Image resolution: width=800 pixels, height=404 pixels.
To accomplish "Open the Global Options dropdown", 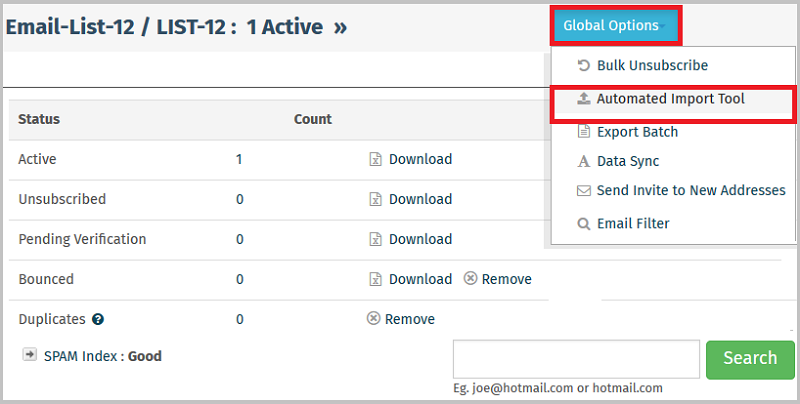I will 615,26.
